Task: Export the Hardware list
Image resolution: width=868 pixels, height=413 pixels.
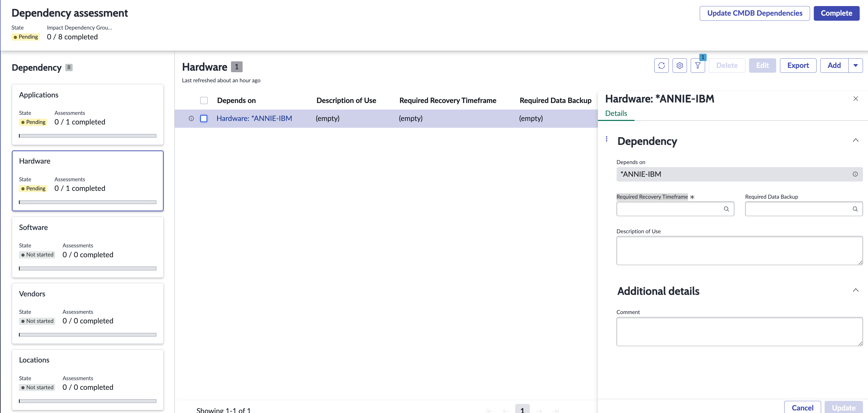Action: point(798,65)
